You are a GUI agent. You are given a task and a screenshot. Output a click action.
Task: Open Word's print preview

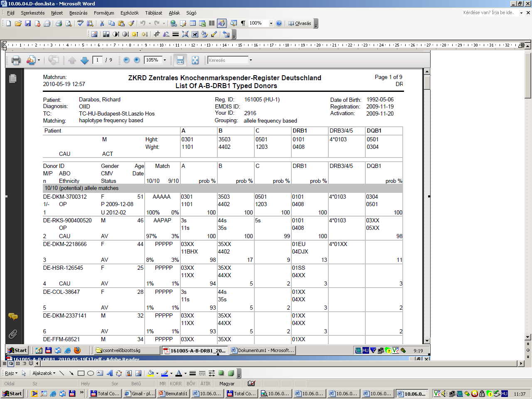pyautogui.click(x=69, y=23)
